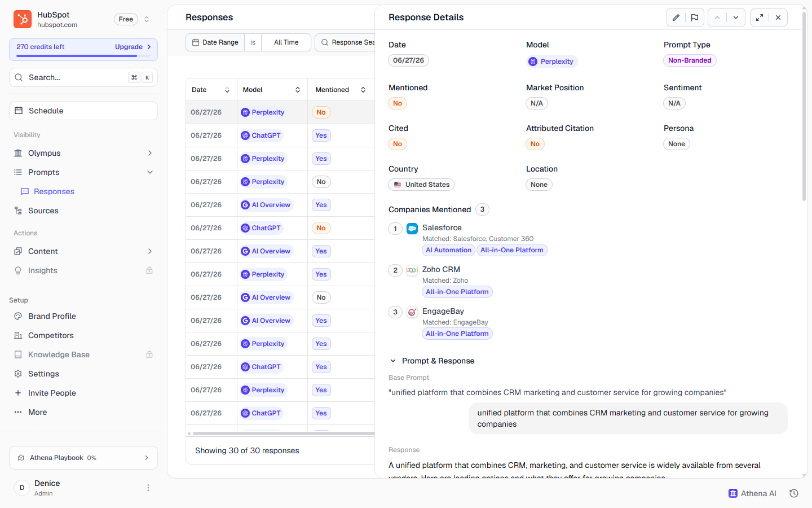Screen dimensions: 812x508
Task: Click the credits progress bar
Action: (83, 56)
